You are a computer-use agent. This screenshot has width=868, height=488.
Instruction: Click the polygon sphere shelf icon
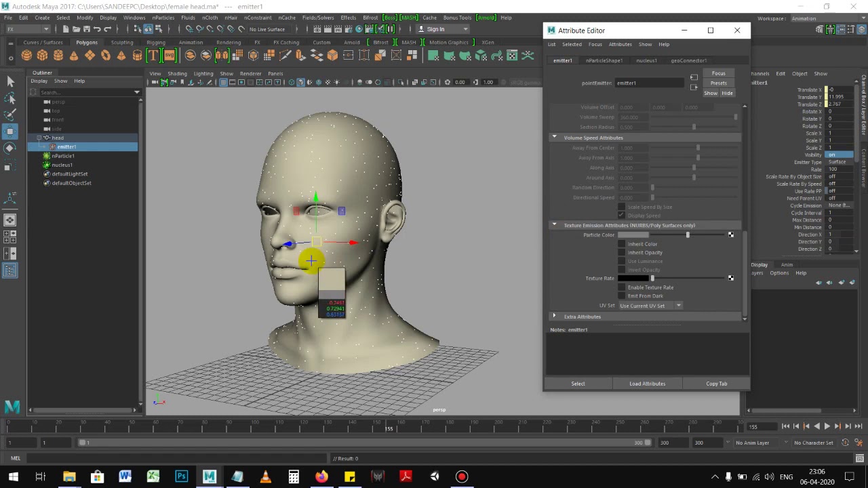[x=27, y=56]
